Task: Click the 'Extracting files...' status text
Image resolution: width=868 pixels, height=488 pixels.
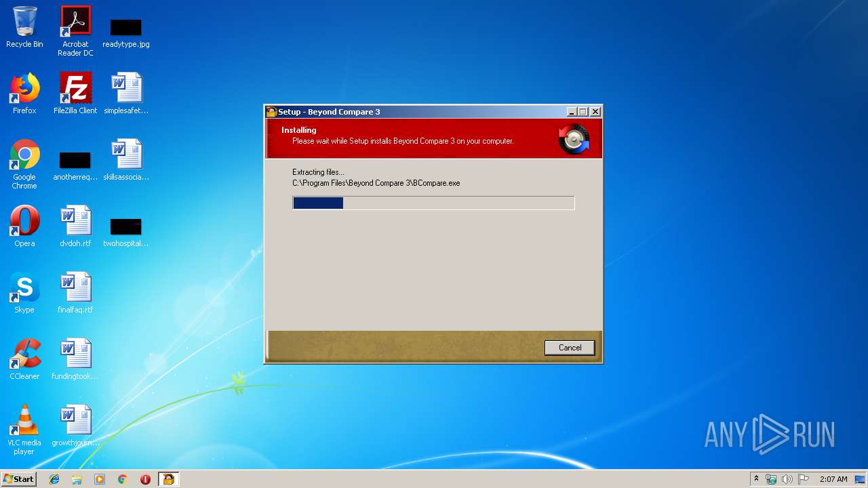Action: click(x=318, y=172)
